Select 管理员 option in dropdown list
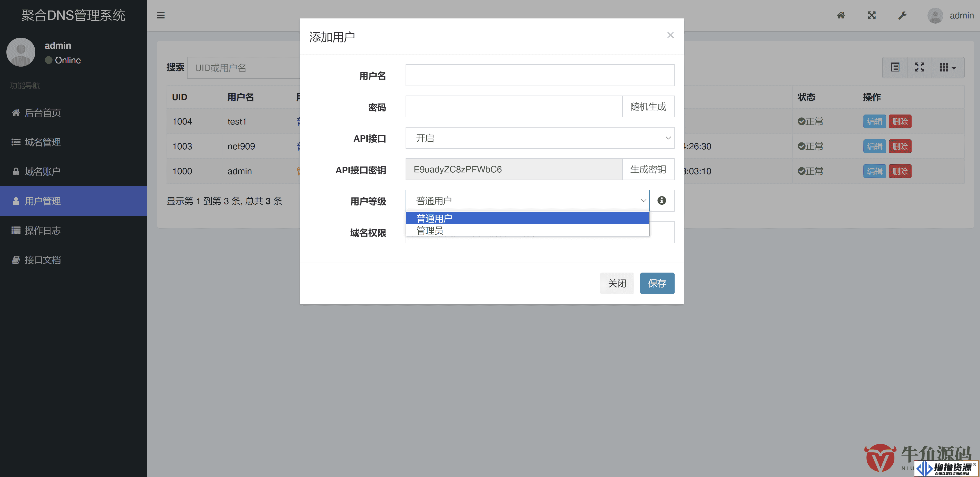The image size is (980, 477). tap(527, 231)
